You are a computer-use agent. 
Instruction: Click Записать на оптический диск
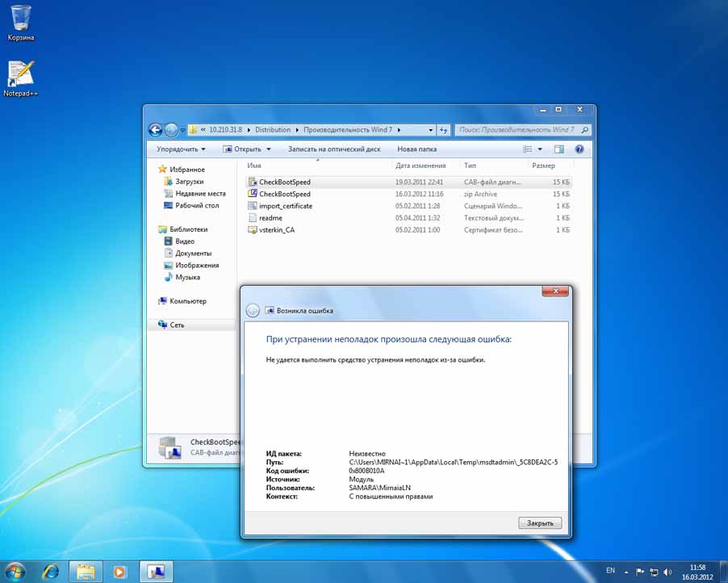pos(334,149)
